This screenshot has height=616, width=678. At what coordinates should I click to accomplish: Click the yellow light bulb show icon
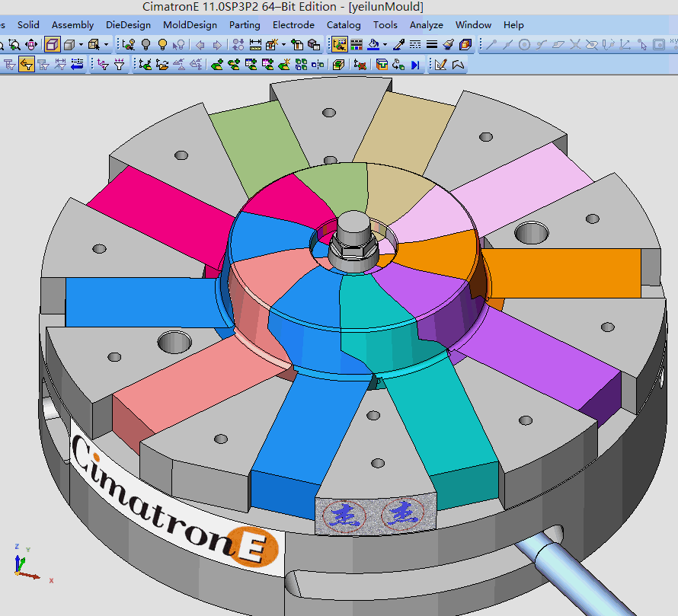[162, 45]
